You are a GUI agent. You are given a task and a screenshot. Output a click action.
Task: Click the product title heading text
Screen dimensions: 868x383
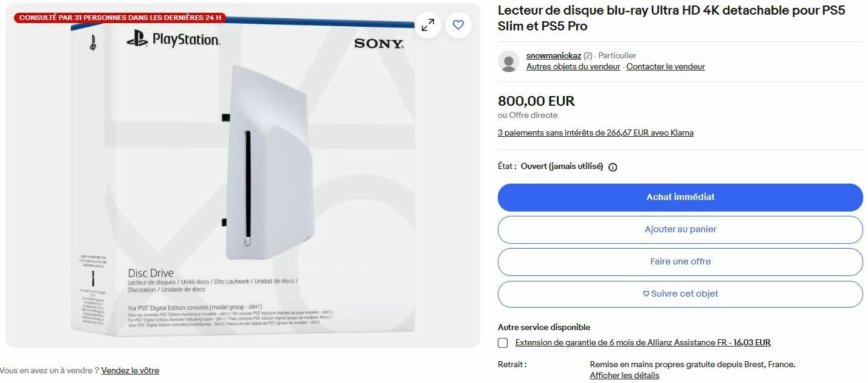pyautogui.click(x=671, y=18)
